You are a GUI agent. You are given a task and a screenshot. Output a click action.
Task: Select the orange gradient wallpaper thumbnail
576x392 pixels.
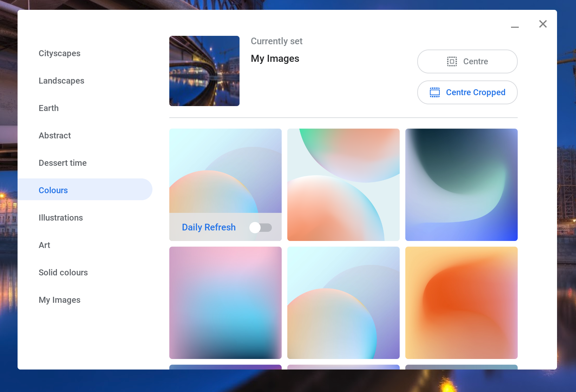[x=461, y=302]
